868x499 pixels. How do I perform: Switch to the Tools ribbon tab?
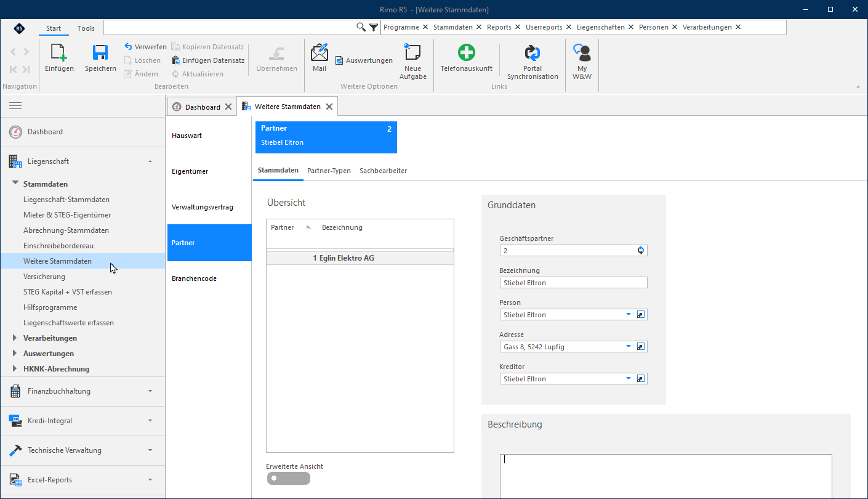click(x=86, y=28)
